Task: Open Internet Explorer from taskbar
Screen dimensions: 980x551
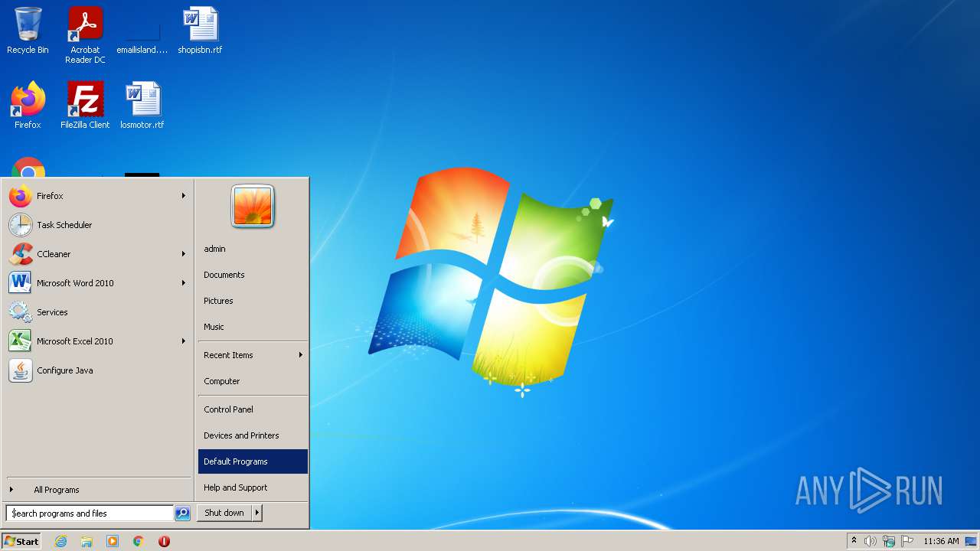Action: point(60,541)
